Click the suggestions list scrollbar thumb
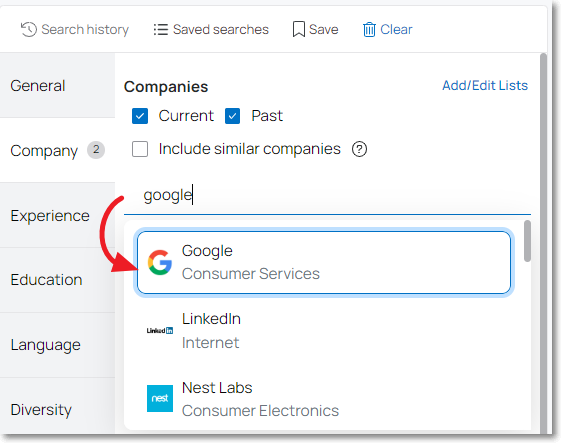The width and height of the screenshot is (561, 443). coord(527,241)
